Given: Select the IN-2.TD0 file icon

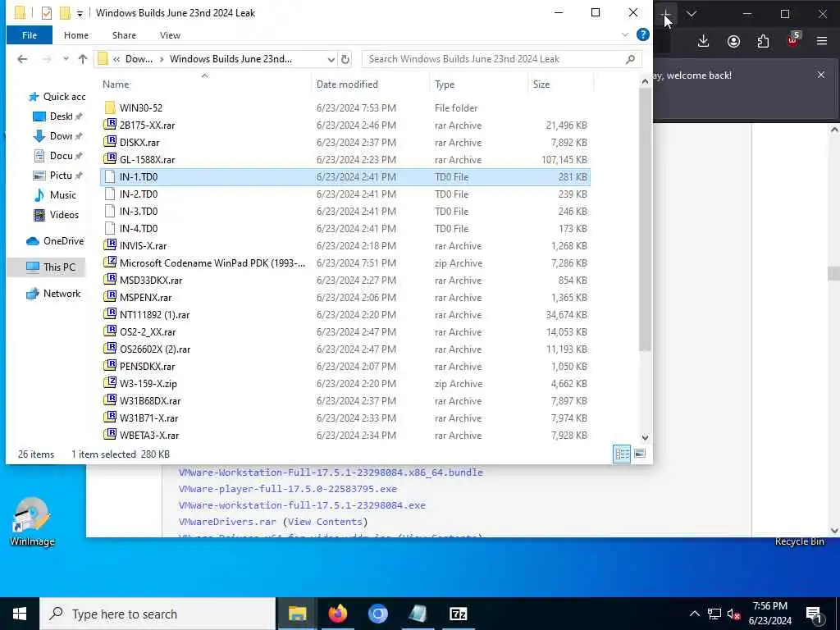Looking at the screenshot, I should 110,194.
